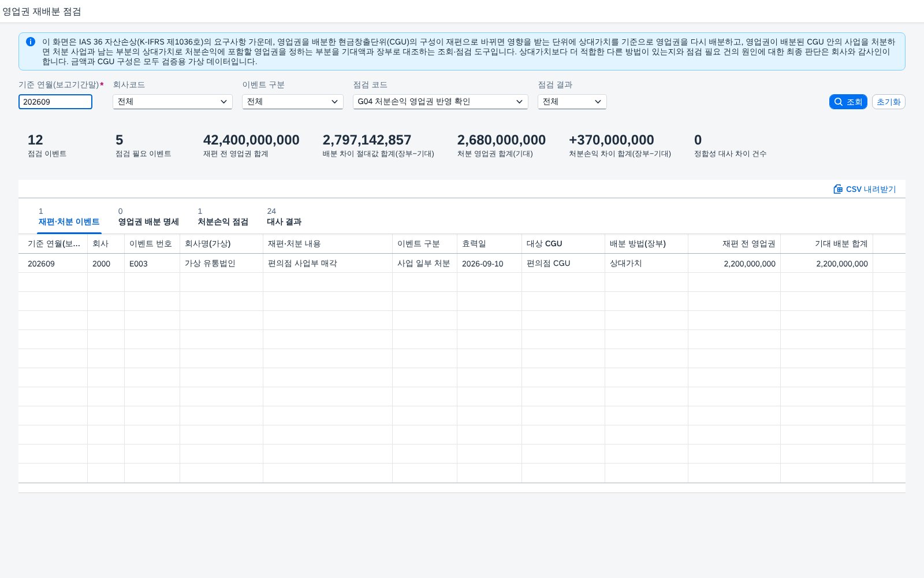Screen dimensions: 924x578
Task: Click the 재편 전 영업권 column header
Action: point(734,244)
